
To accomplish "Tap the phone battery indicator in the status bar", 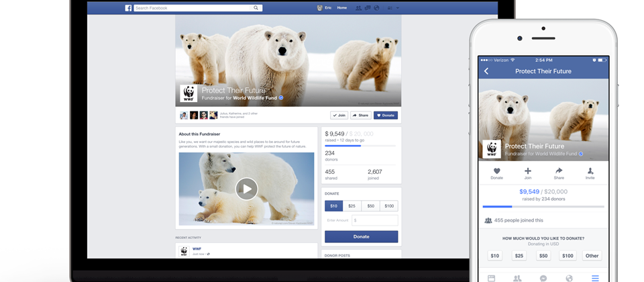I will (602, 60).
